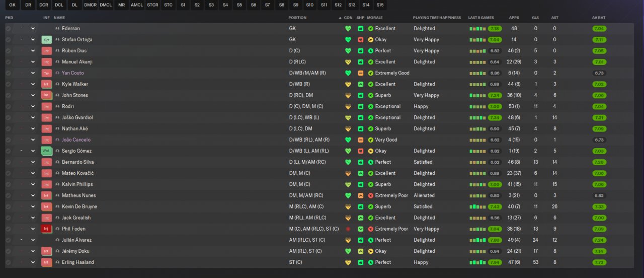The width and height of the screenshot is (644, 278).
Task: Toggle the picked checkmark for Kyle Walker
Action: click(x=8, y=84)
